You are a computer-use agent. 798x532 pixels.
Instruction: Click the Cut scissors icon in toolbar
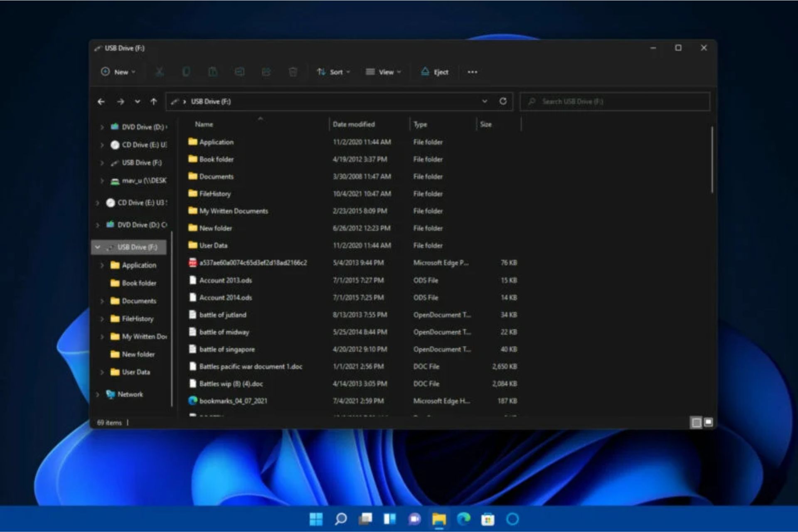click(159, 72)
